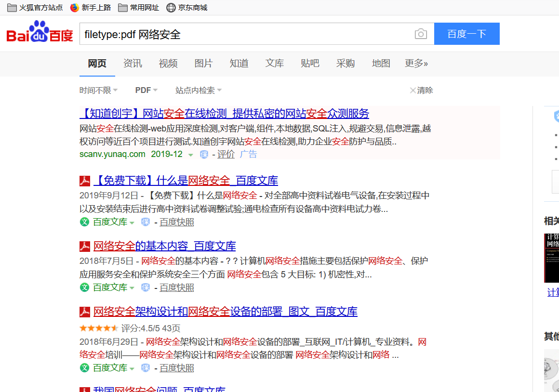Click 保 badge under 什么是网络安全 result
559x392 pixels.
(x=146, y=222)
